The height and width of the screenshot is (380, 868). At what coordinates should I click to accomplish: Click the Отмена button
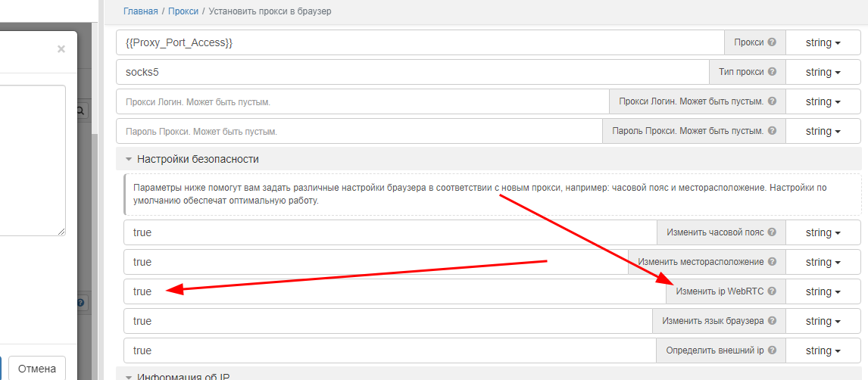[x=36, y=369]
